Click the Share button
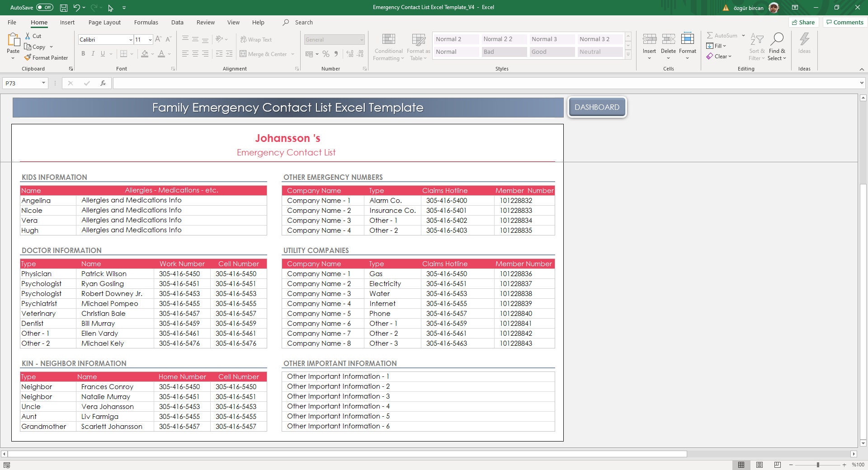The height and width of the screenshot is (470, 868). 804,22
